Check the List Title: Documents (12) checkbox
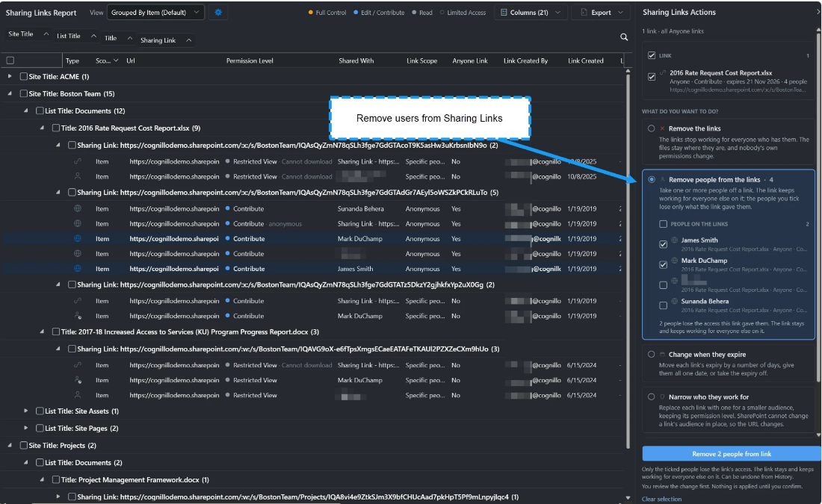This screenshot has width=822, height=504. [x=40, y=111]
